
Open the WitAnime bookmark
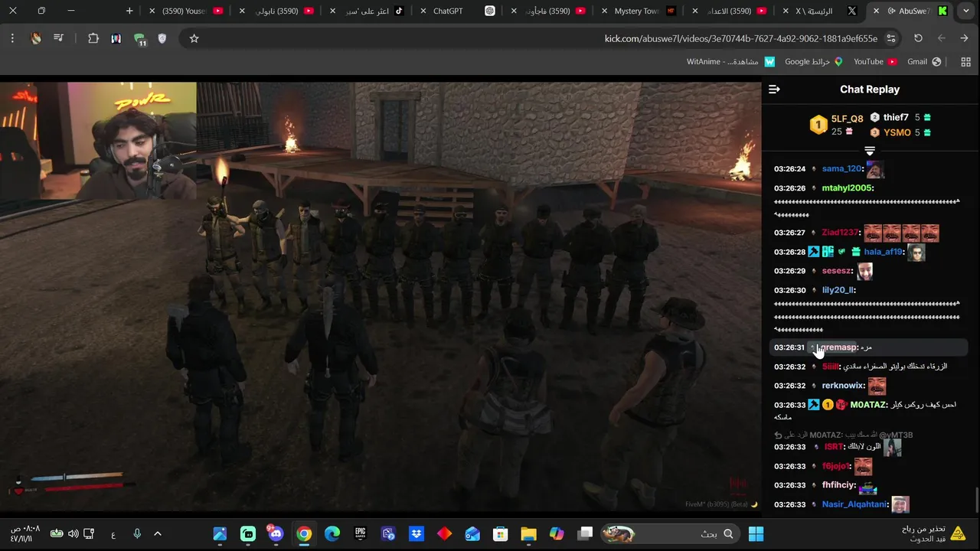730,62
